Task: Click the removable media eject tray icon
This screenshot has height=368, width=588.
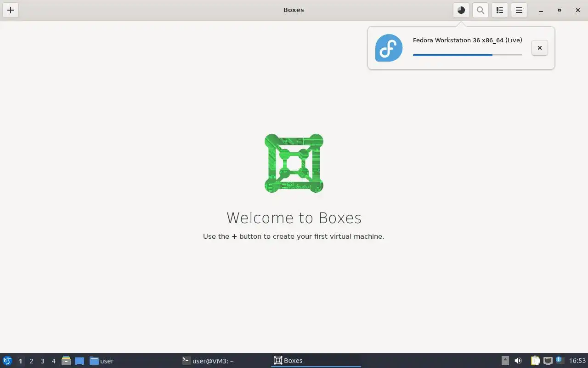Action: click(x=505, y=361)
